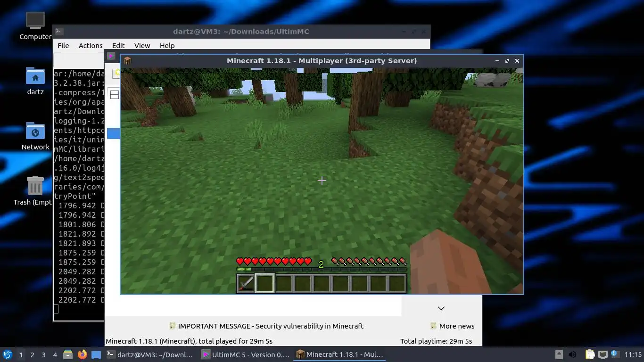Click the UltimMC window title icon
The image size is (644, 362).
point(111,56)
